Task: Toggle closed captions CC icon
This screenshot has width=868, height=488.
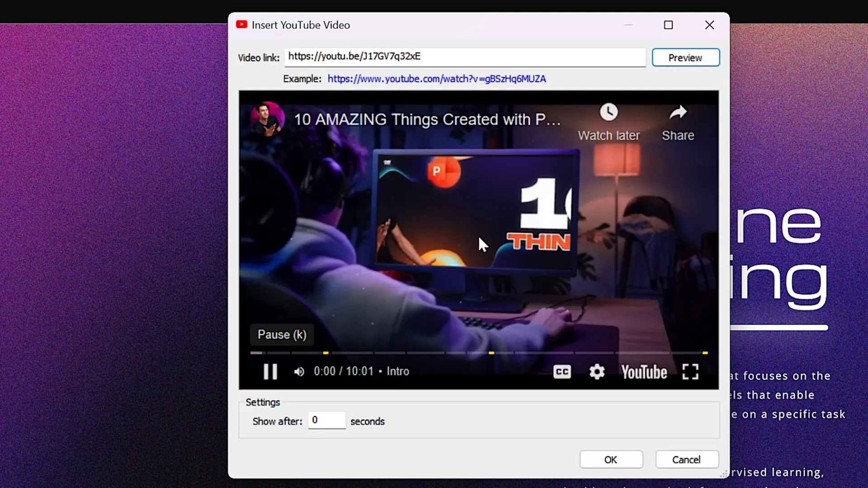Action: [562, 372]
